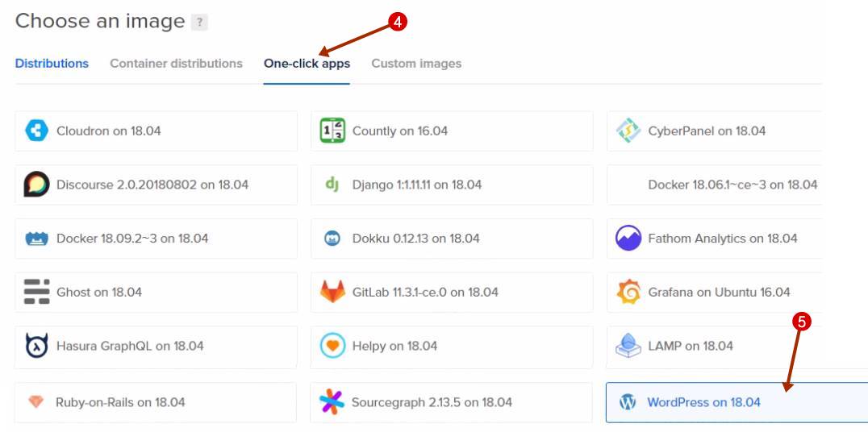
Task: Click the LAMP on 18.04 text
Action: click(x=691, y=347)
